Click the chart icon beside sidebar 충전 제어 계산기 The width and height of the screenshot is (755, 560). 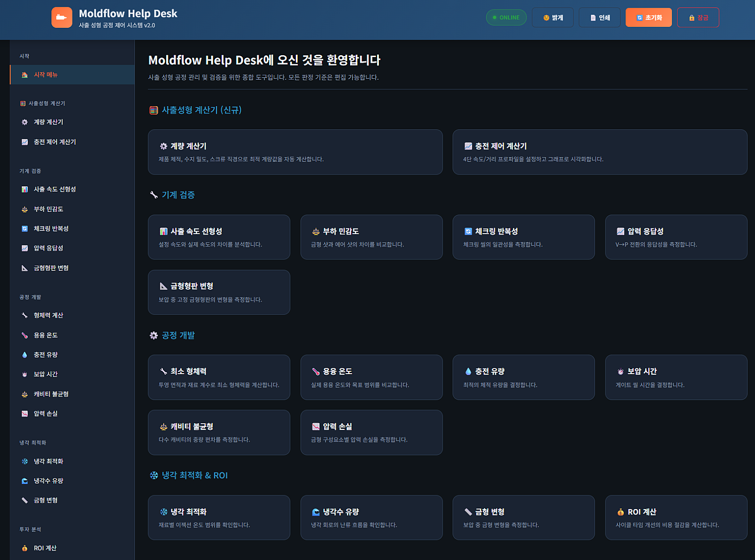[25, 142]
